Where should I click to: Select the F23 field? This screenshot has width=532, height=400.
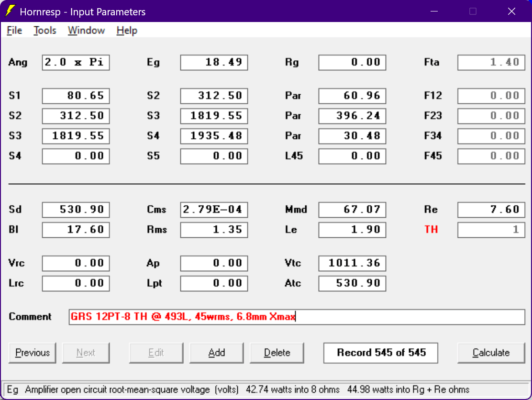coord(491,116)
